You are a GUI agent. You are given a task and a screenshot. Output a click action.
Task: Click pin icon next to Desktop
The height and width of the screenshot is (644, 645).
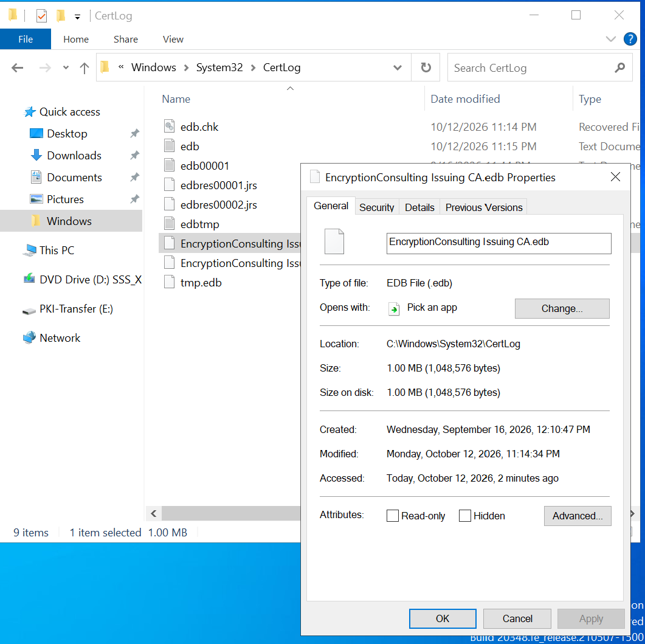[134, 133]
